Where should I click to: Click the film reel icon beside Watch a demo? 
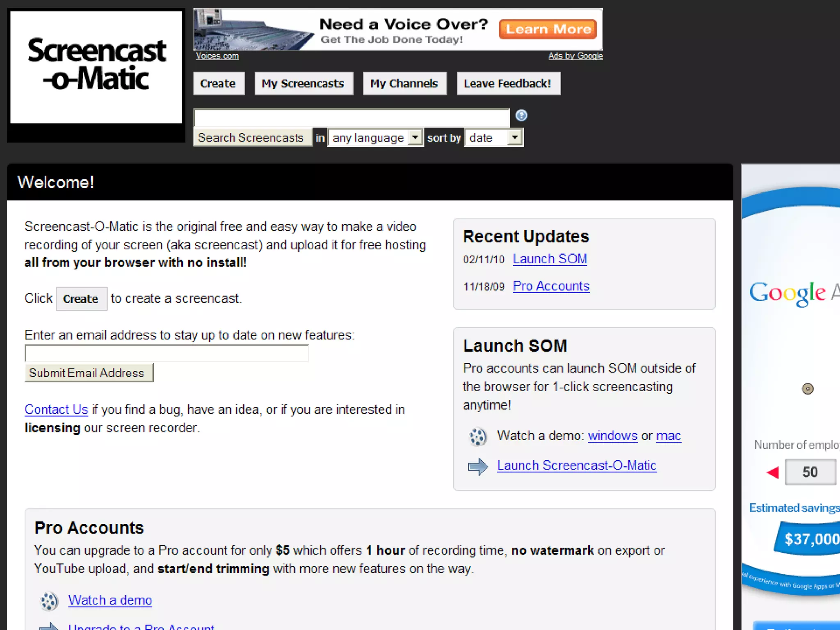pyautogui.click(x=49, y=601)
